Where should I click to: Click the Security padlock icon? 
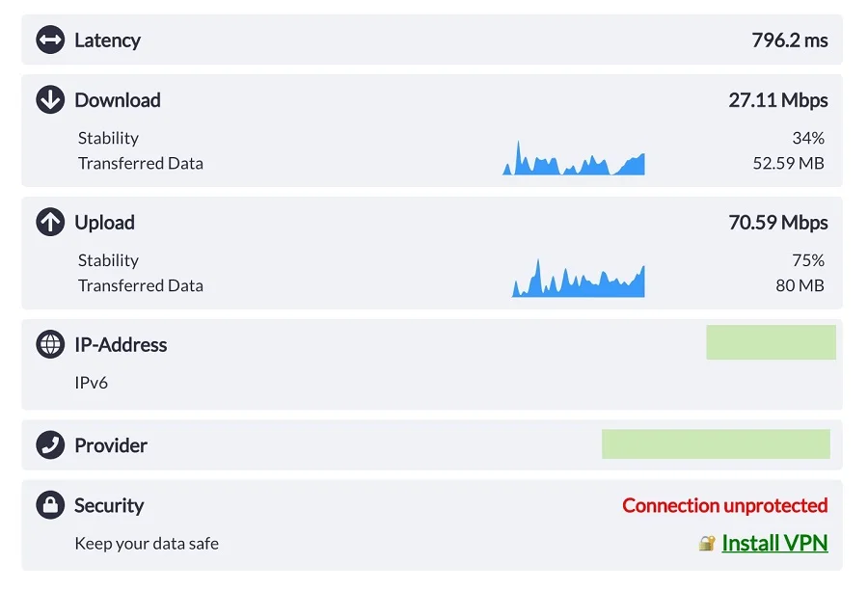tap(50, 505)
